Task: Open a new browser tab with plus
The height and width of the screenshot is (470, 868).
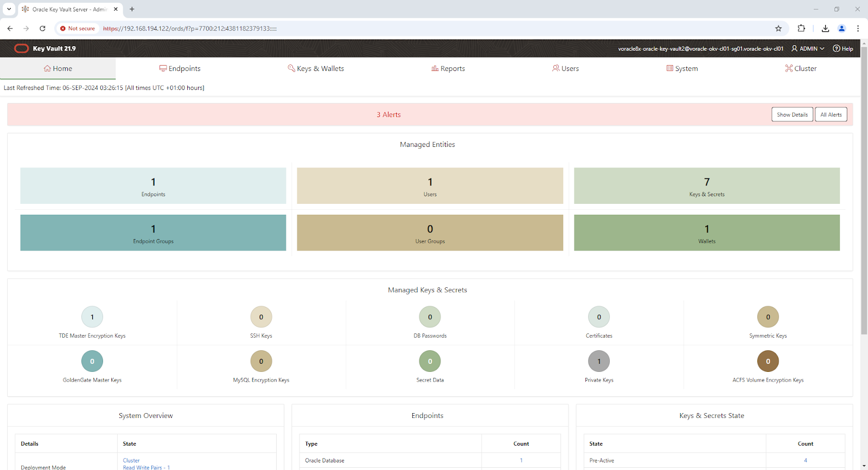Action: tap(132, 9)
